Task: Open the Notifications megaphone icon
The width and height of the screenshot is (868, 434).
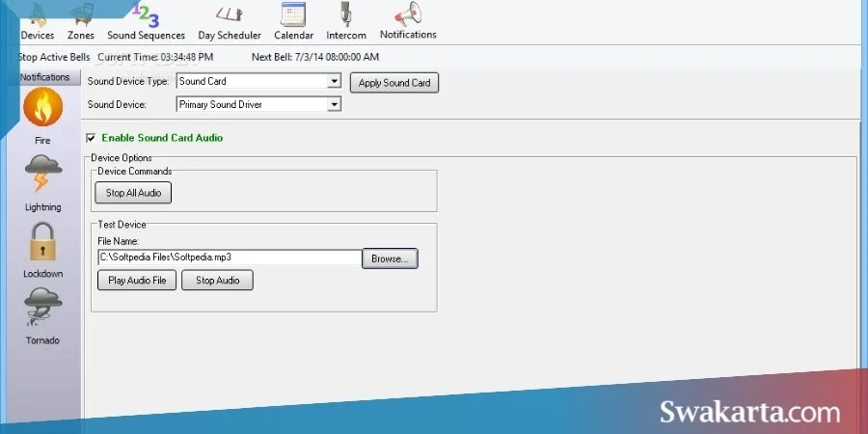Action: point(408,14)
